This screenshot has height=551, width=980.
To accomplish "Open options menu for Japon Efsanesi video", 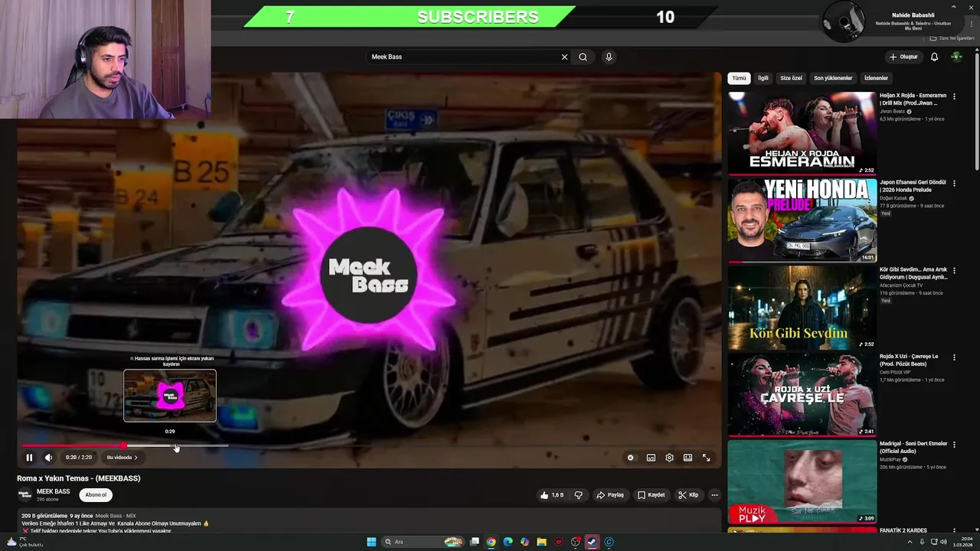I will (x=954, y=184).
